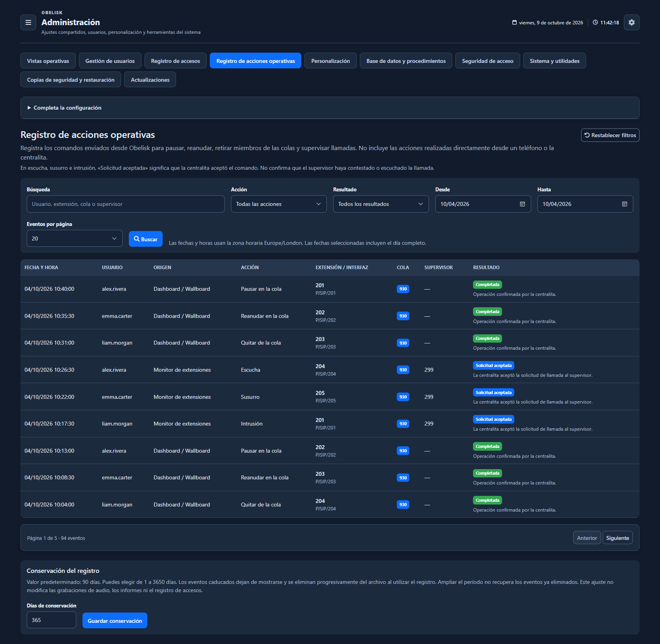Viewport: 660px width, 644px height.
Task: Click the calendar icon beside the header date
Action: coord(514,22)
